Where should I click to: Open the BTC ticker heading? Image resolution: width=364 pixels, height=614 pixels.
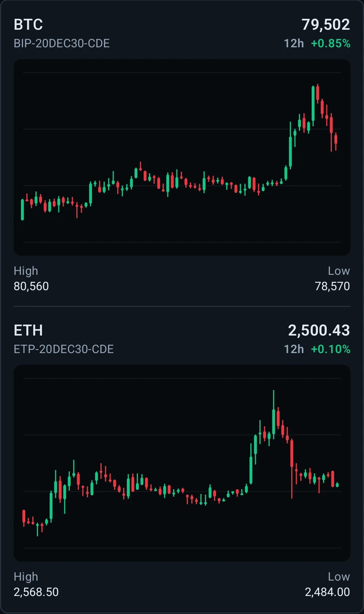coord(28,24)
